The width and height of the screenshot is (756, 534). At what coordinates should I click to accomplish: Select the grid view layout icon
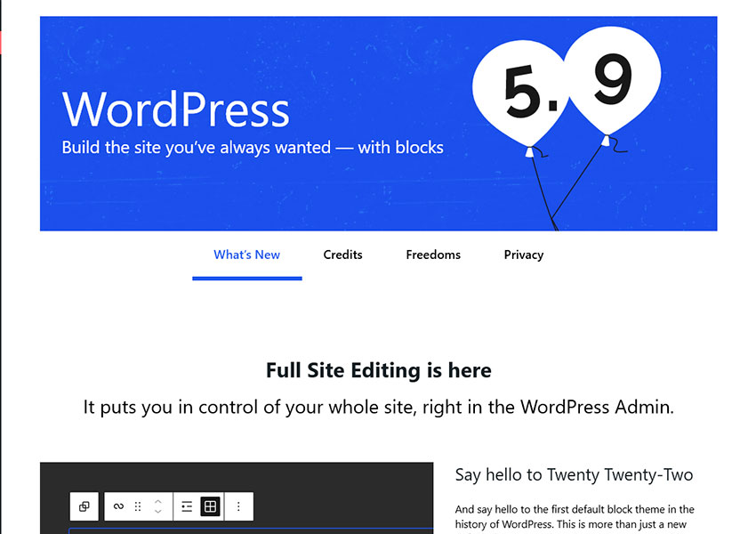[210, 506]
